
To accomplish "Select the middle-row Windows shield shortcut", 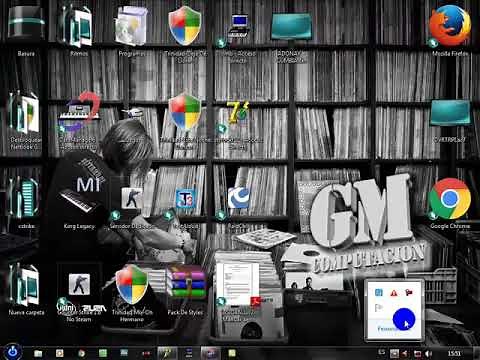I will click(x=185, y=111).
